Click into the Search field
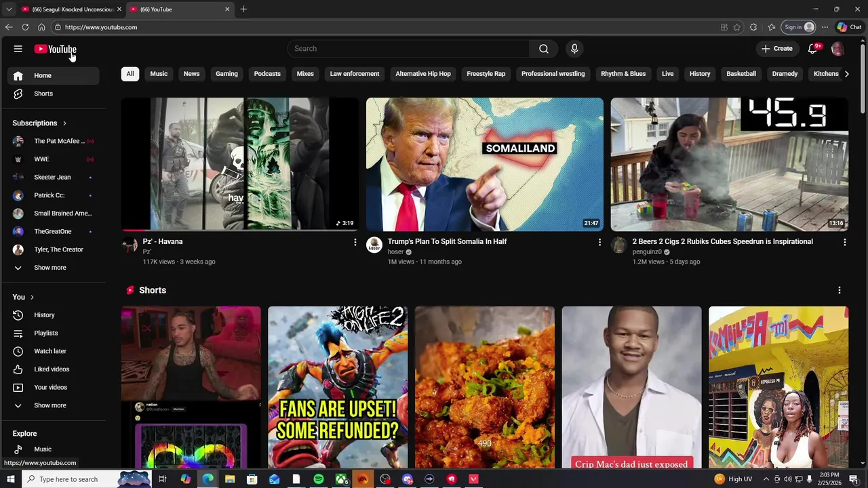Viewport: 868px width, 488px height. point(409,49)
